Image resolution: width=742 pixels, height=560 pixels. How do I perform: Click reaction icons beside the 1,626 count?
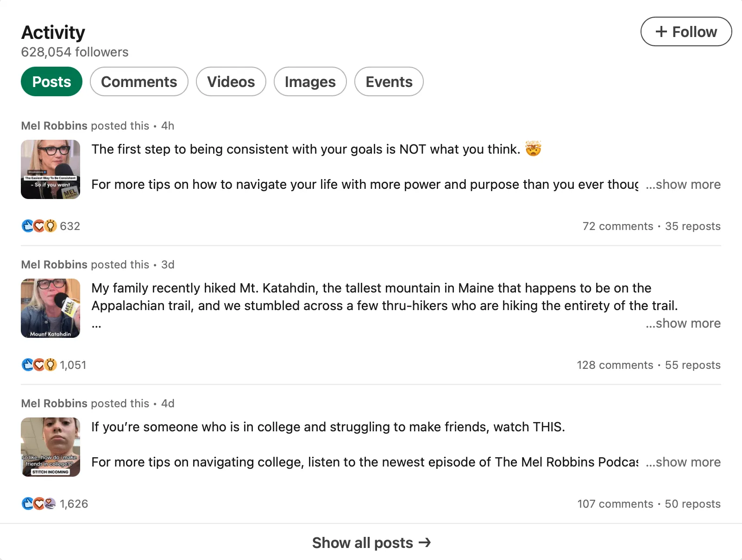[x=39, y=504]
